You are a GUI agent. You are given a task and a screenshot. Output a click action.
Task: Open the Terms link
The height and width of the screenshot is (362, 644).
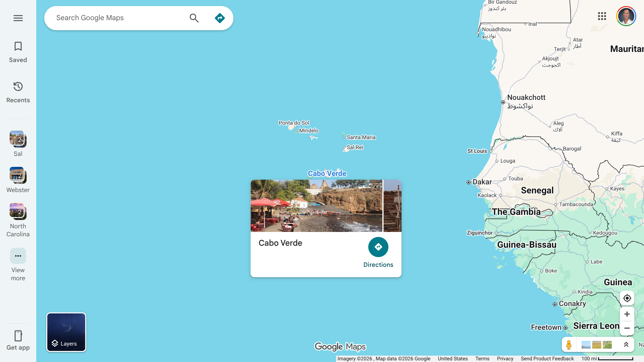pyautogui.click(x=482, y=359)
